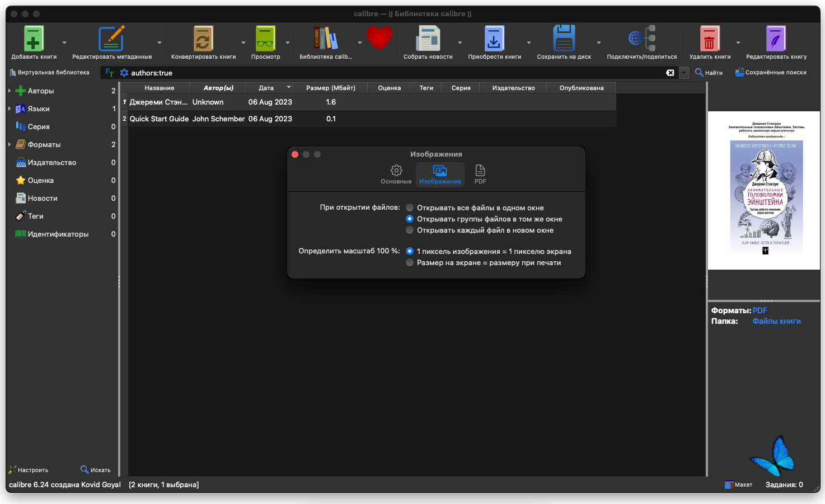Viewport: 825px width, 504px height.
Task: Switch to the PDF preferences tab
Action: point(480,174)
